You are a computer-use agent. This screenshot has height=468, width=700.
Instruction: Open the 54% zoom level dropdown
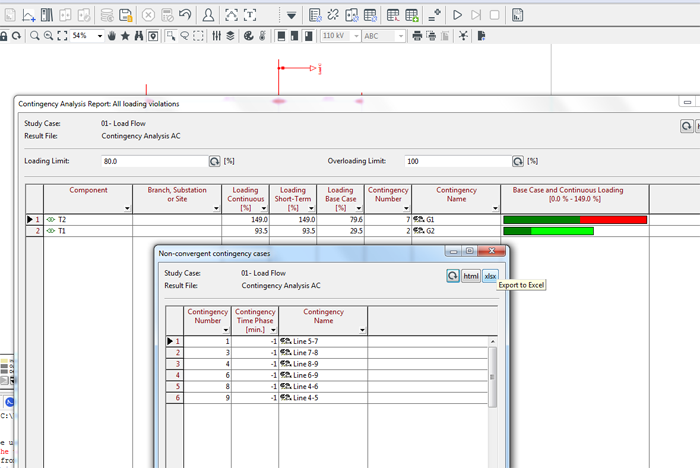(x=100, y=36)
